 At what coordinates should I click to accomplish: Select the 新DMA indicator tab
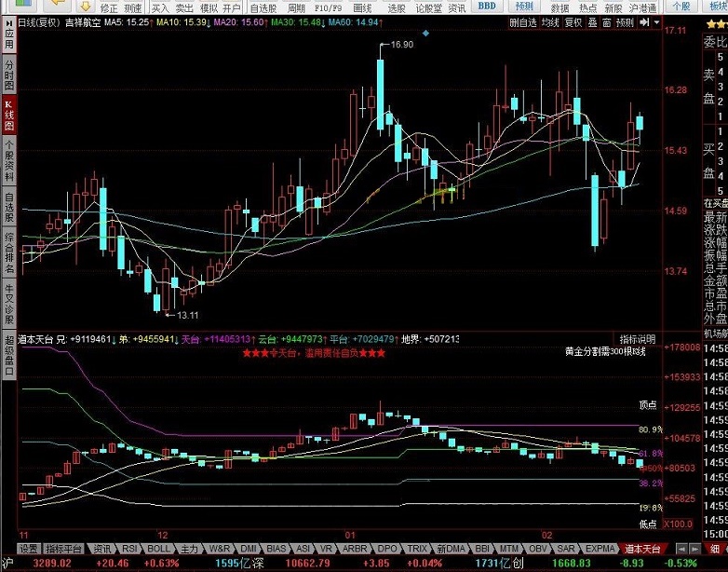(451, 549)
